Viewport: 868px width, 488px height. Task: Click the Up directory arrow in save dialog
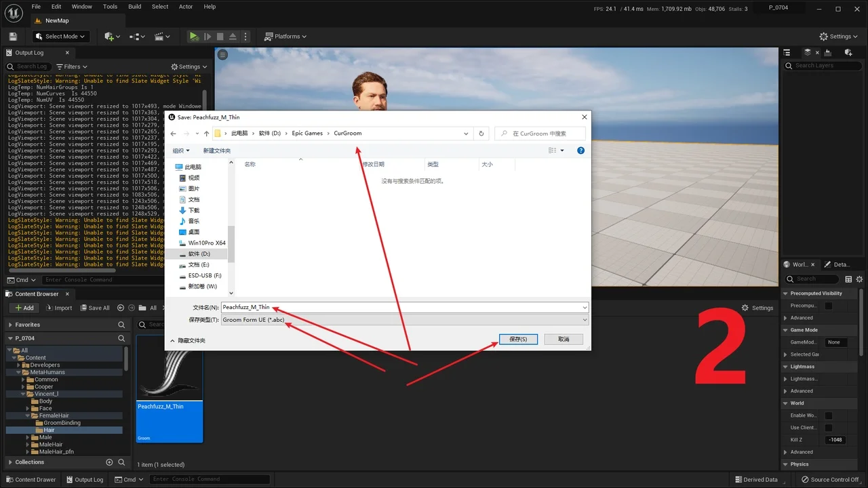point(207,134)
